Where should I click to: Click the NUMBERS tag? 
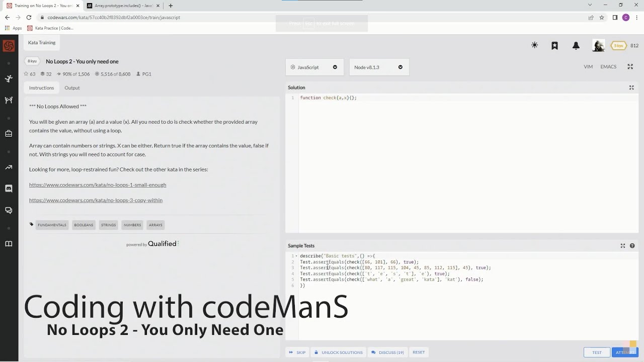point(132,225)
